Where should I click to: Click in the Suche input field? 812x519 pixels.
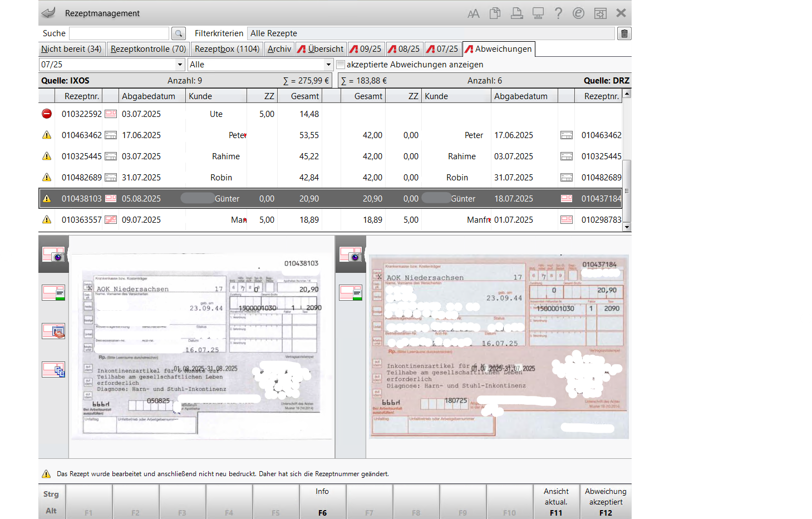(119, 33)
